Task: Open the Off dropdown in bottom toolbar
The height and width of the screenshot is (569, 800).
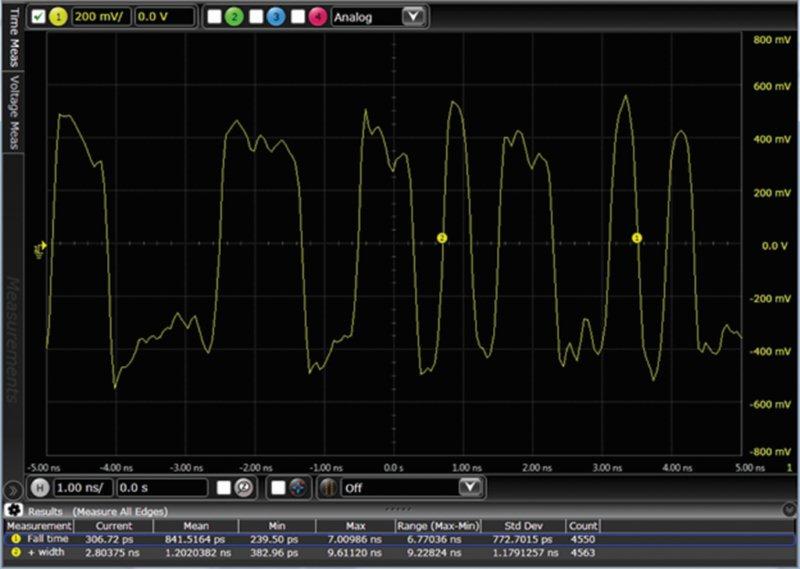Action: [412, 487]
